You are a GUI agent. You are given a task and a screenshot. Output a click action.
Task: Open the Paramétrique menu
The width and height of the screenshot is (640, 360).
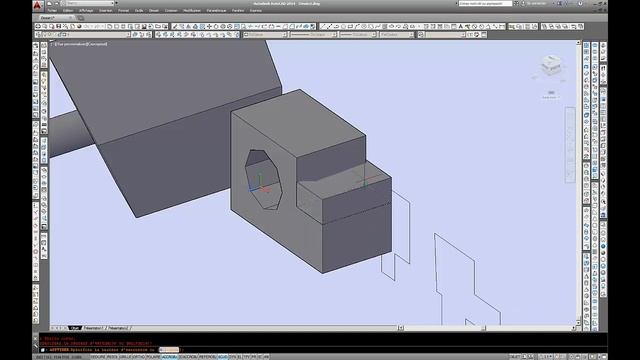click(216, 11)
